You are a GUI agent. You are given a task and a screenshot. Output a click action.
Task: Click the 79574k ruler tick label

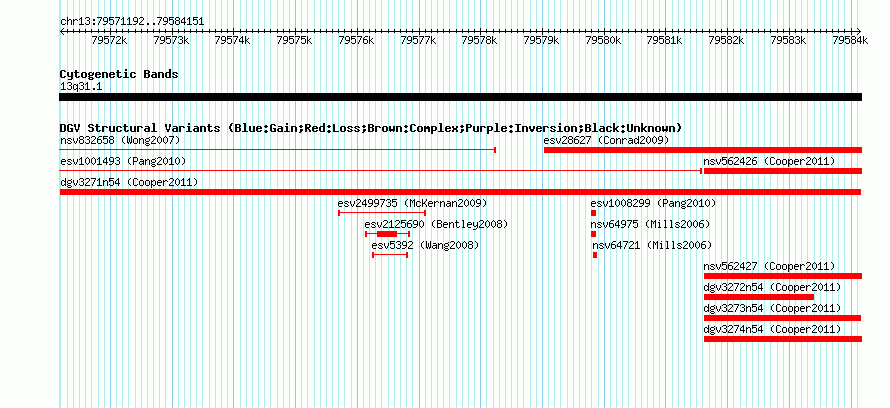(x=233, y=40)
